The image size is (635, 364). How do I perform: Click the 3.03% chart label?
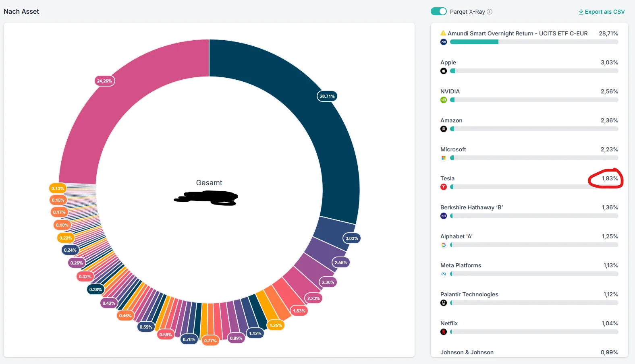point(352,238)
